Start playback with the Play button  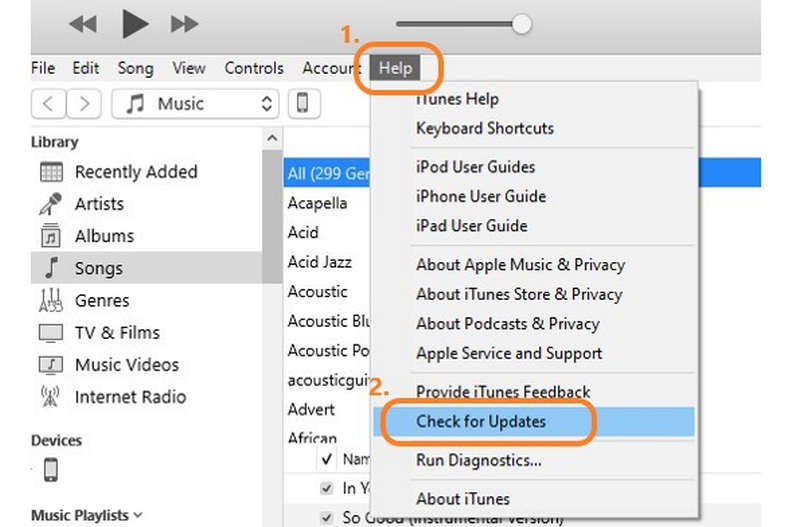(x=135, y=23)
